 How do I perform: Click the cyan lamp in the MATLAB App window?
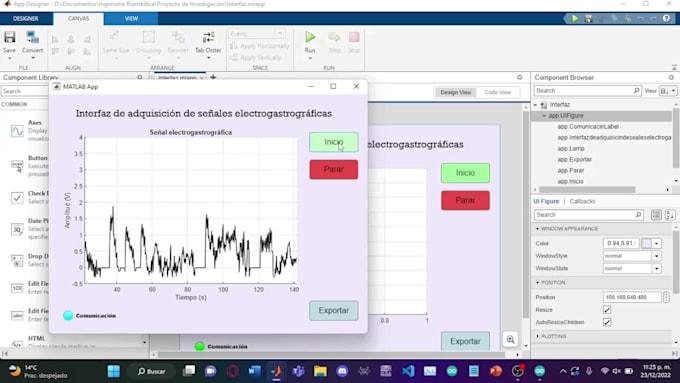68,315
